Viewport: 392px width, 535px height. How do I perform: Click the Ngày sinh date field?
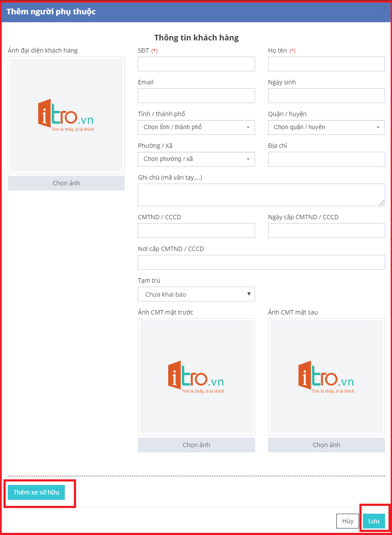tap(326, 96)
